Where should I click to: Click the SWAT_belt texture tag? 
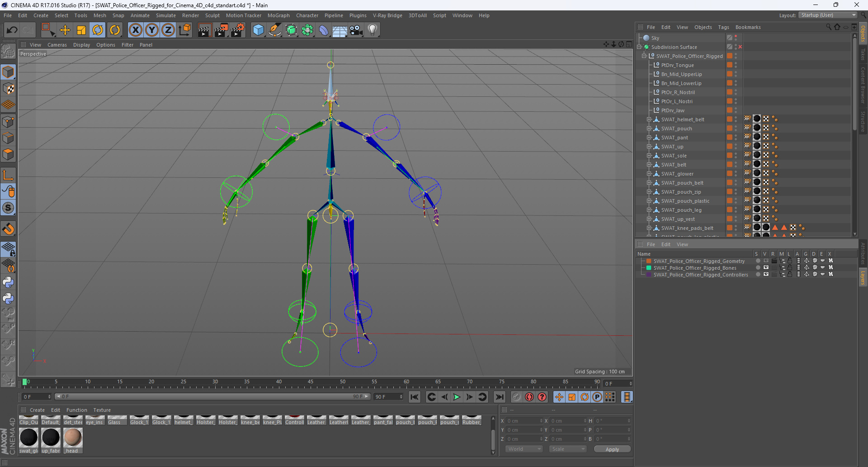click(x=757, y=164)
